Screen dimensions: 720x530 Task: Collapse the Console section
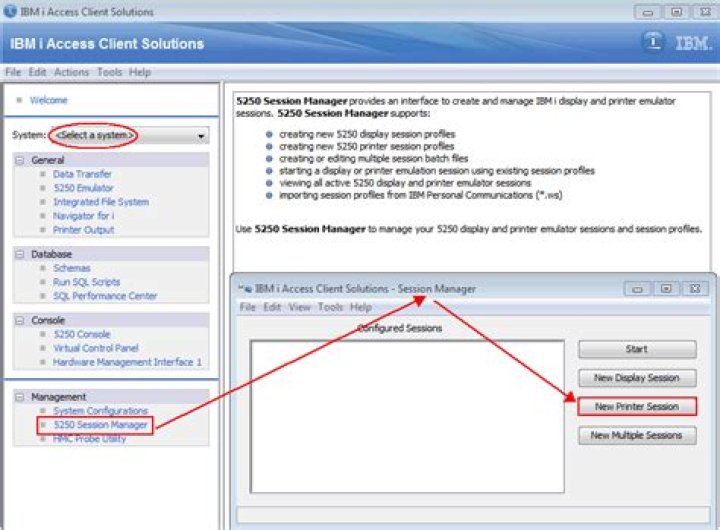click(20, 320)
